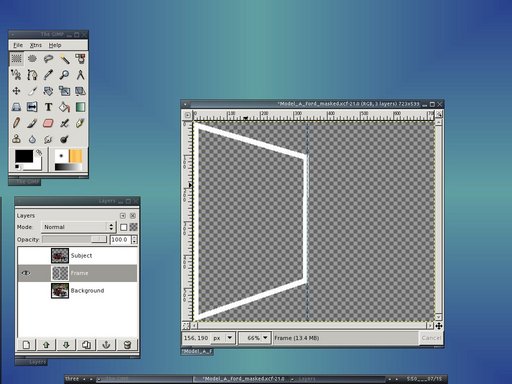Select the Dodge/Burn tool
512x384 pixels.
64,139
